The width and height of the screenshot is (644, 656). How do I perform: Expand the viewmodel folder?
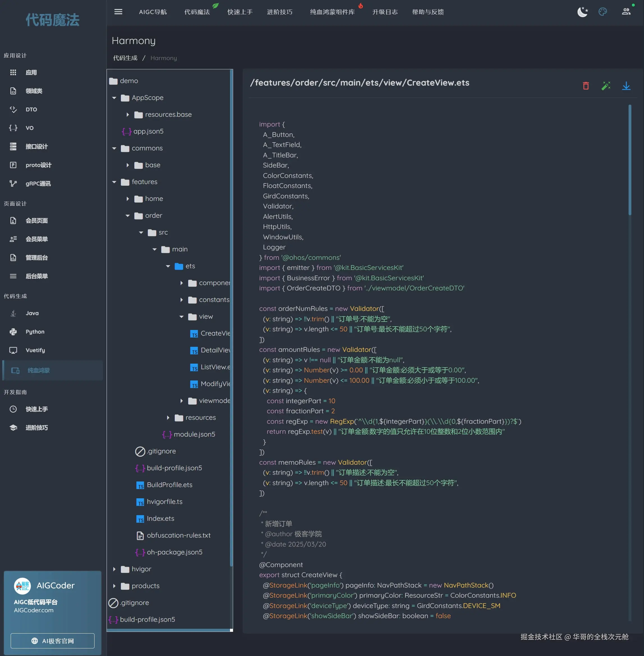click(x=182, y=401)
